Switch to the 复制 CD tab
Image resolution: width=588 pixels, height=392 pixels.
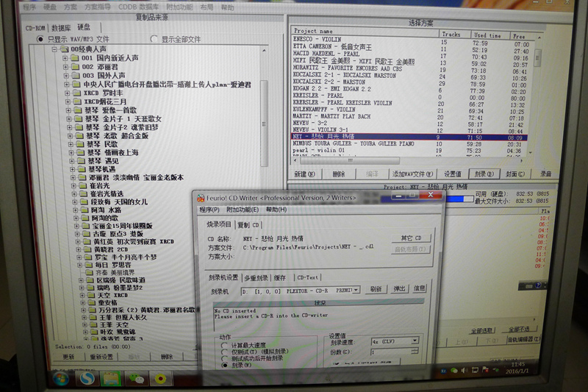coord(248,225)
